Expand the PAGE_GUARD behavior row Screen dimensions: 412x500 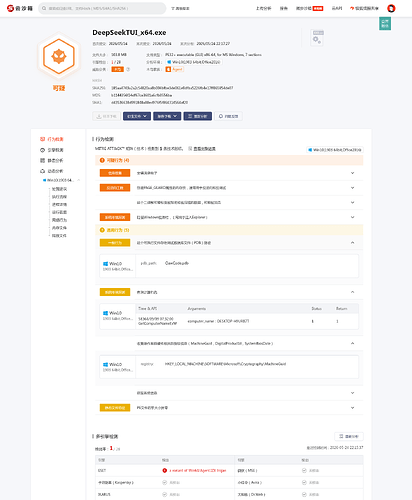[352, 188]
